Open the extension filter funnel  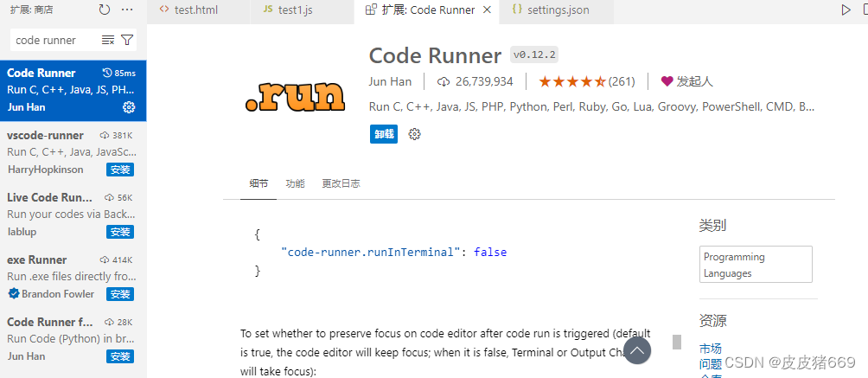127,40
